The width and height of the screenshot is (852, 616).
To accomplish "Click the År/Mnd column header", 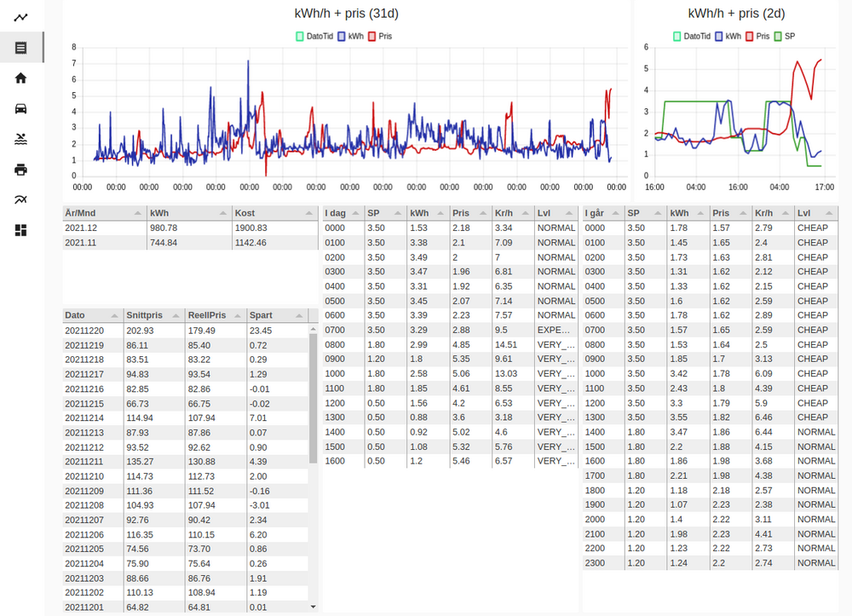I will (94, 213).
